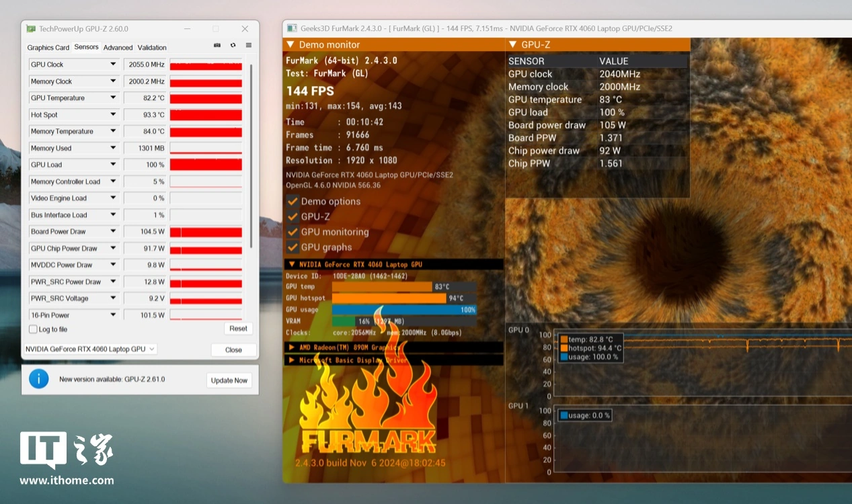852x504 pixels.
Task: Switch to the Graphics Card tab
Action: click(x=48, y=48)
